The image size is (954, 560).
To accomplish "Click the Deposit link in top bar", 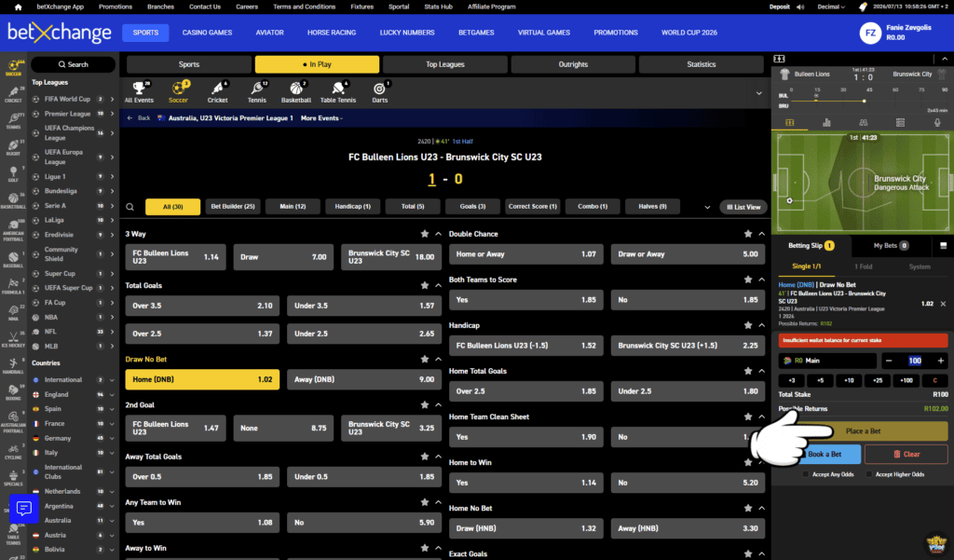I will (x=780, y=7).
